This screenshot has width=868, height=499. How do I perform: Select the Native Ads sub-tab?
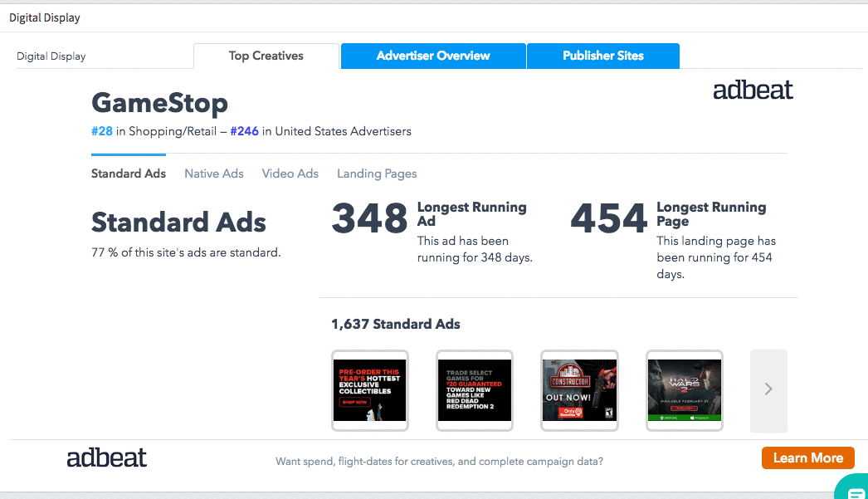tap(214, 174)
